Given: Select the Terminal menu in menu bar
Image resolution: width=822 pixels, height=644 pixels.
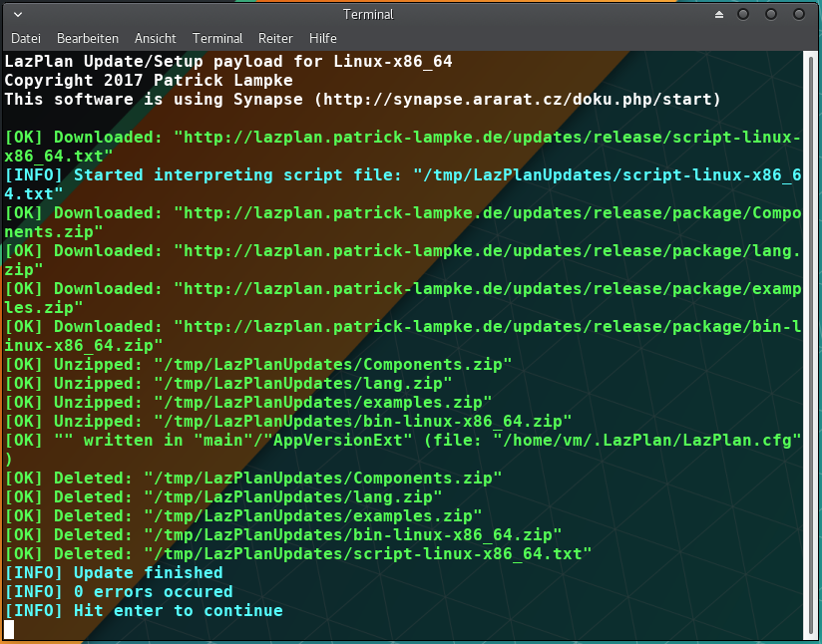Looking at the screenshot, I should pyautogui.click(x=217, y=38).
